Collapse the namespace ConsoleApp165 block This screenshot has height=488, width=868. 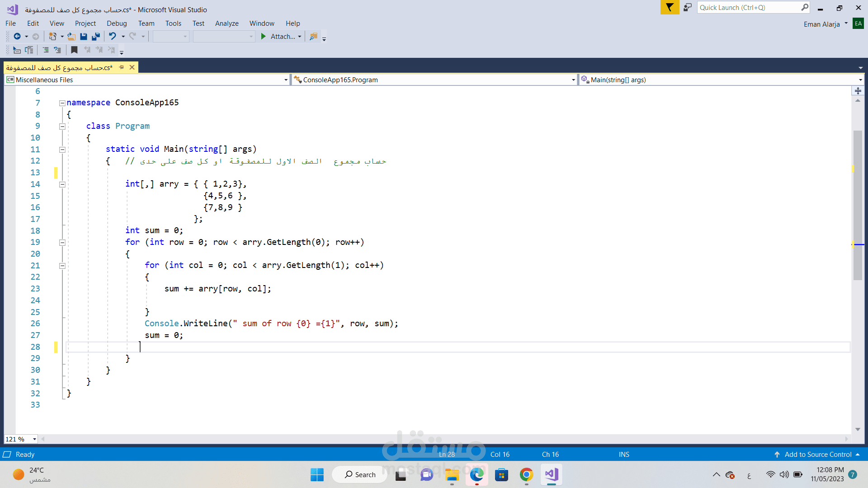tap(62, 103)
